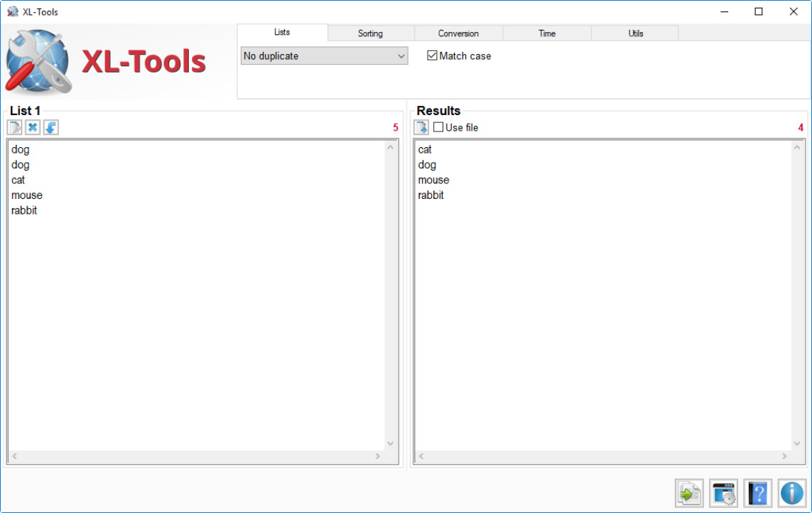Maximize the XL-Tools window
The image size is (812, 513).
[759, 11]
